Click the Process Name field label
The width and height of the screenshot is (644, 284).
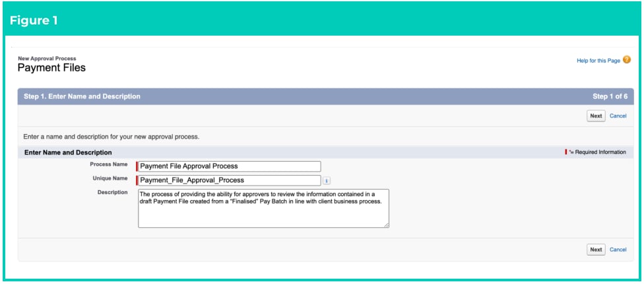pos(109,164)
